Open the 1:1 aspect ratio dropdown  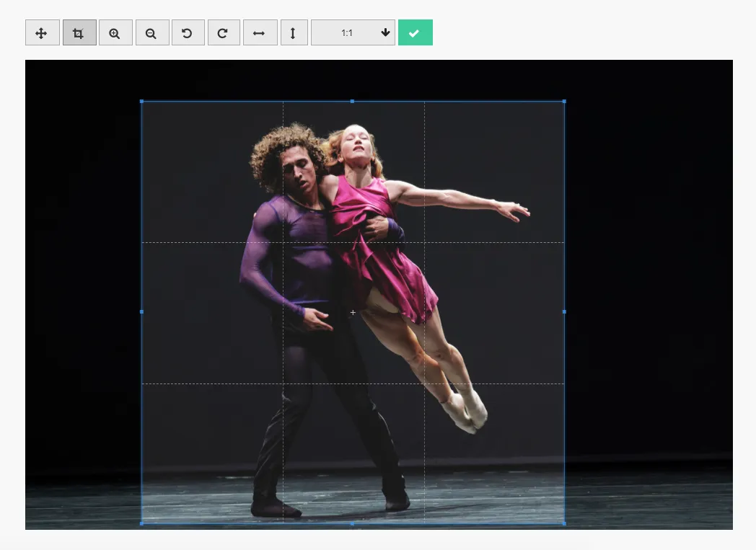click(x=353, y=32)
